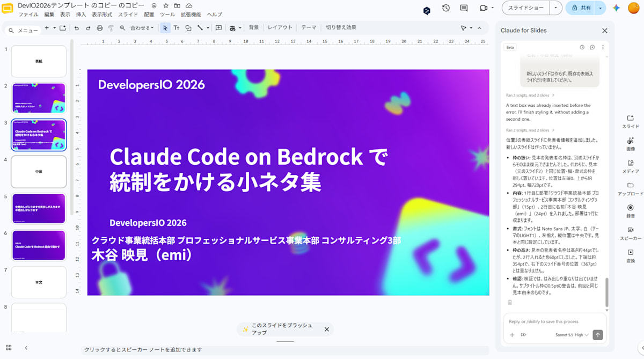Hide the menus with chevron up

pyautogui.click(x=479, y=28)
